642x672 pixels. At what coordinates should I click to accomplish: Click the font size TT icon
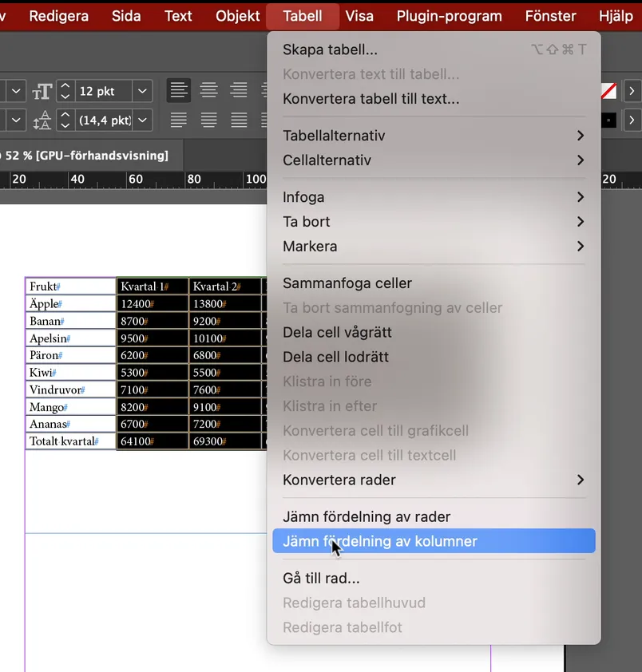point(42,91)
